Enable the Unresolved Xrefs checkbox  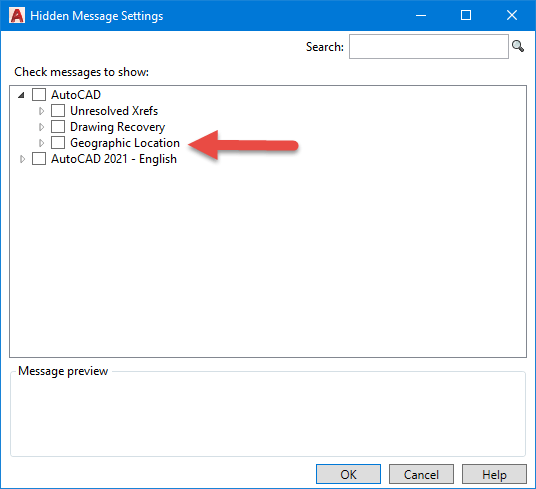[58, 111]
